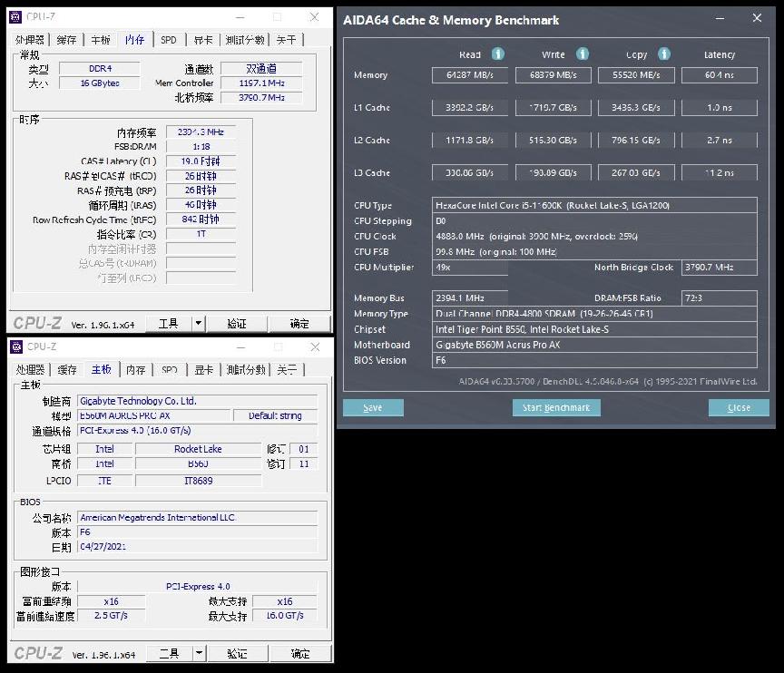Click the Save button in AIDA64
Viewport: 784px width, 673px height.
click(x=372, y=407)
